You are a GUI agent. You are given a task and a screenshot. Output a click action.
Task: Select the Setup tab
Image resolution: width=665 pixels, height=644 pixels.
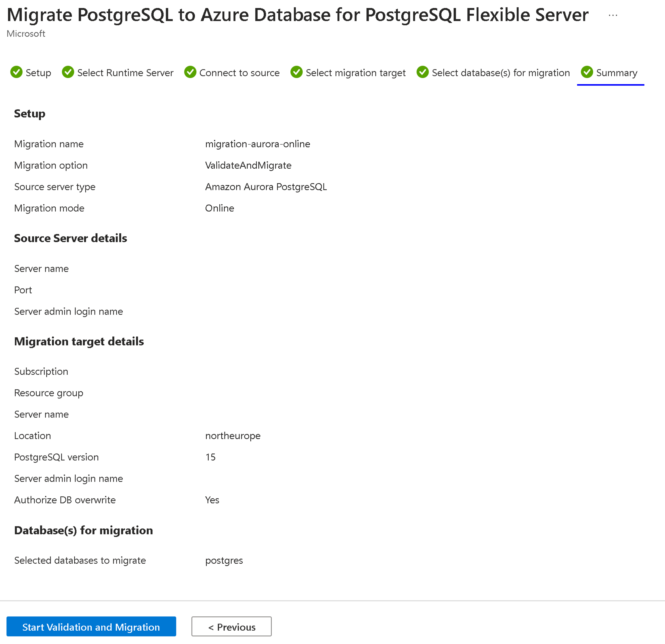30,72
